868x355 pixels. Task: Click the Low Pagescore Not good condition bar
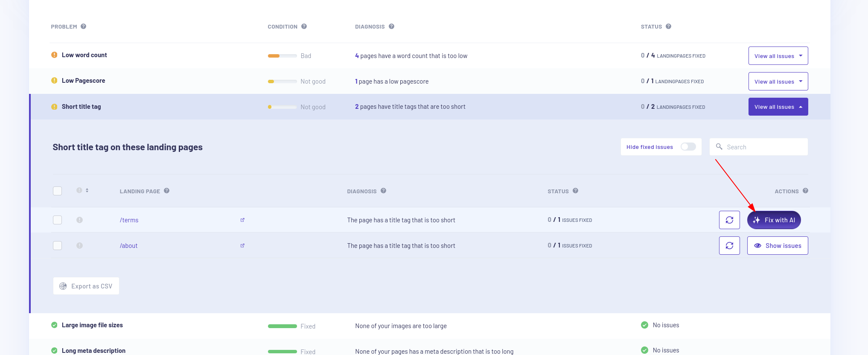tap(282, 81)
